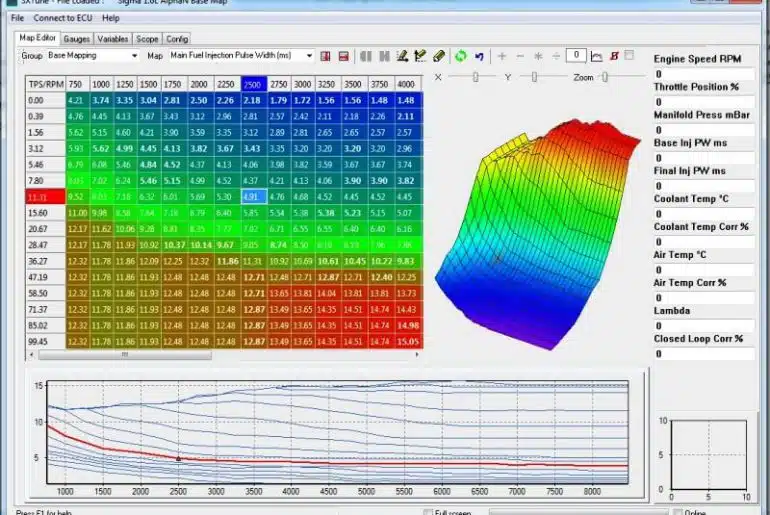Click the small square plot at bottom right
This screenshot has width=770, height=515.
pos(709,455)
